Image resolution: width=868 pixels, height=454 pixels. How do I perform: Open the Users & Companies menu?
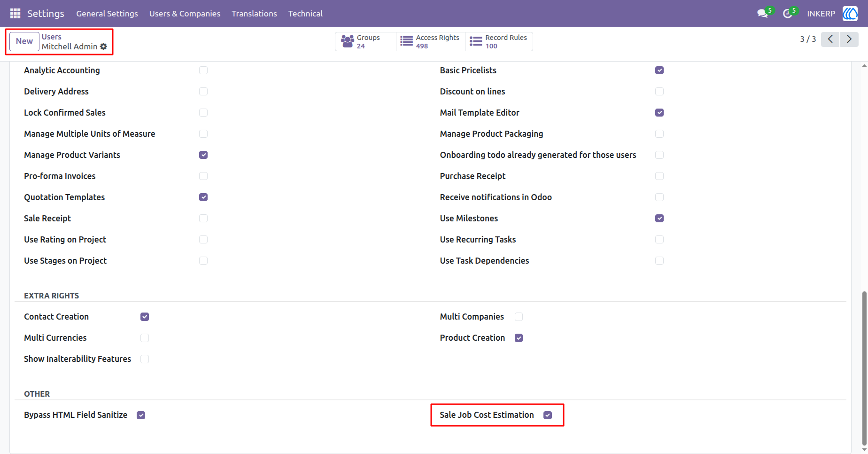(185, 14)
